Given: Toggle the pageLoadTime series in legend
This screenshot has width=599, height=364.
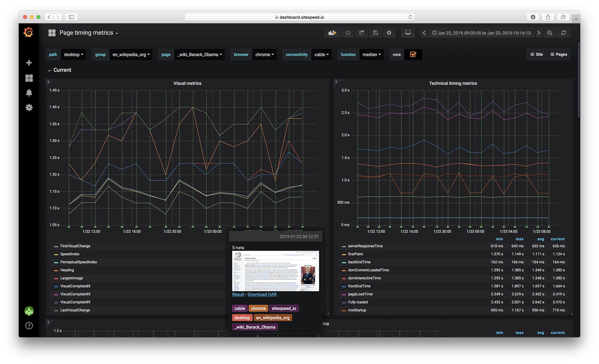Looking at the screenshot, I should pos(360,294).
